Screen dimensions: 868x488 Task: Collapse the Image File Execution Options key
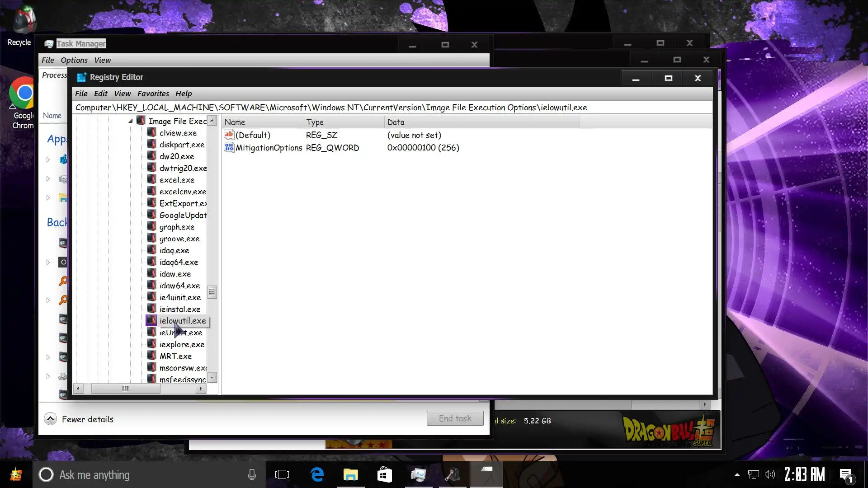pos(130,121)
